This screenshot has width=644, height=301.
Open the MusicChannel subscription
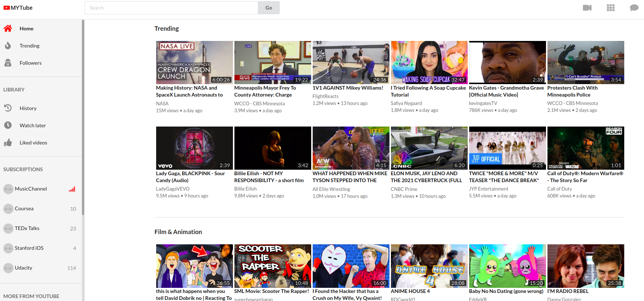coord(41,189)
